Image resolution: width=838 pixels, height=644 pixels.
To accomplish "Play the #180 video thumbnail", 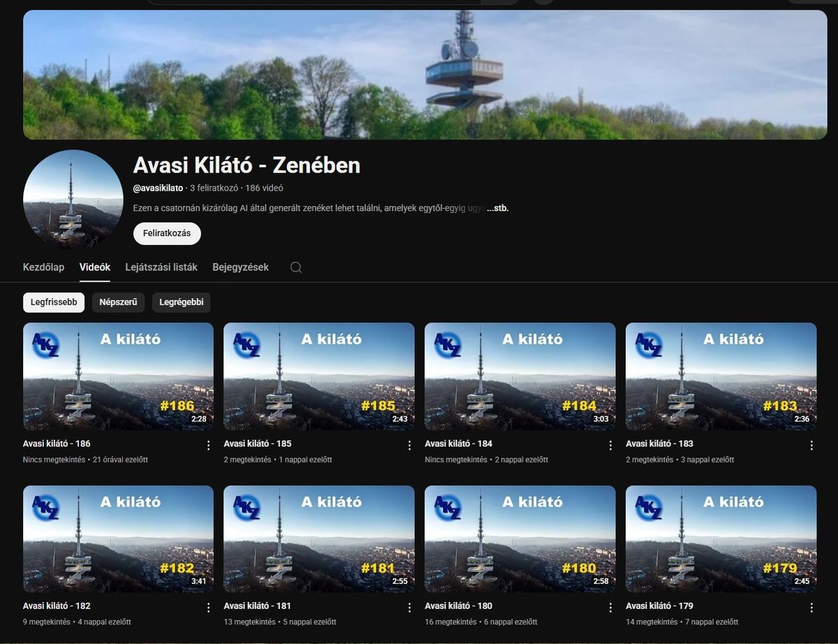I will [520, 539].
